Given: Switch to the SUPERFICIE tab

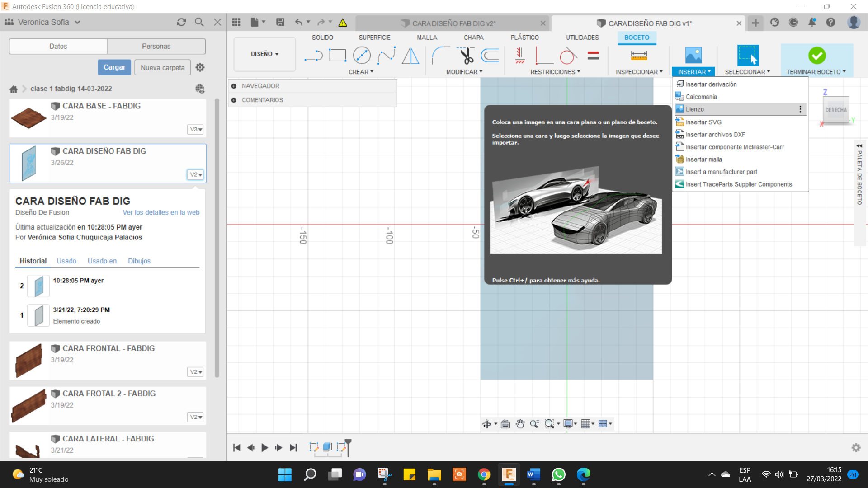Looking at the screenshot, I should 374,38.
